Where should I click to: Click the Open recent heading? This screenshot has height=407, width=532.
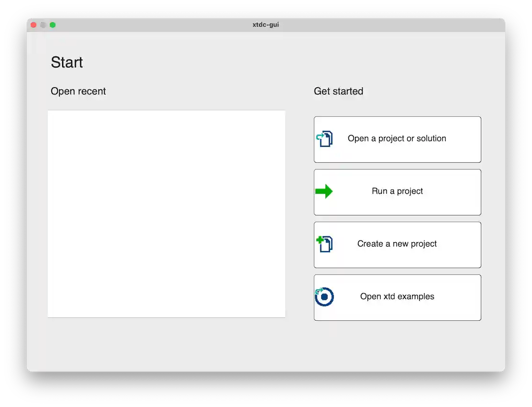tap(78, 91)
